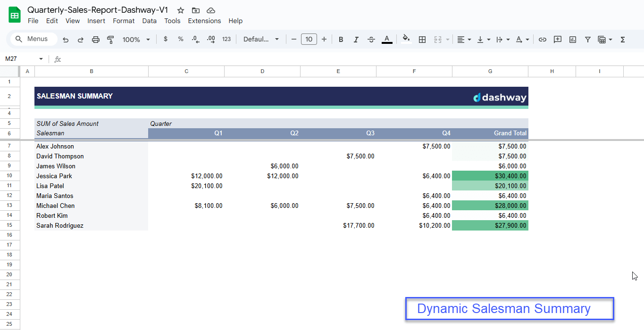This screenshot has width=644, height=330.
Task: Open the Tools menu
Action: point(172,21)
